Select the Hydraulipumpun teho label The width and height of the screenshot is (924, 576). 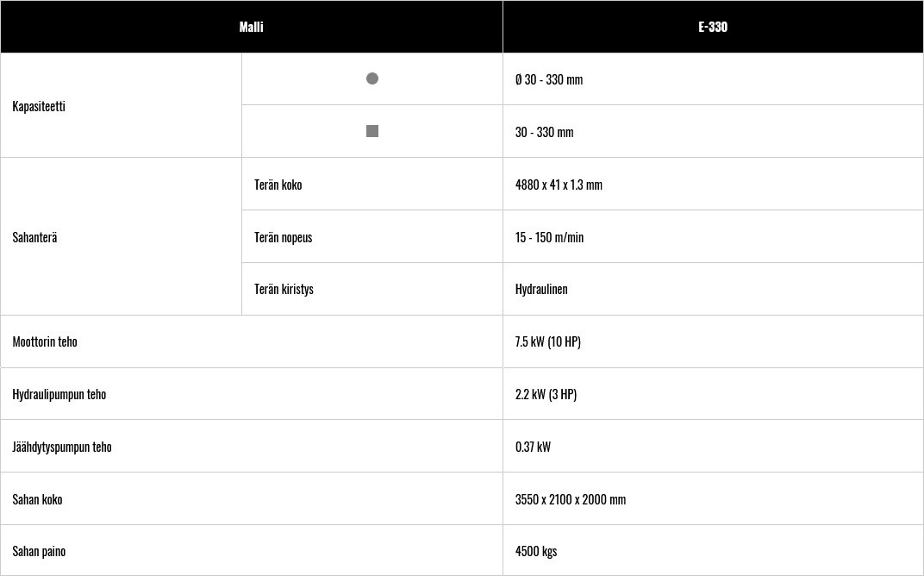tap(59, 394)
